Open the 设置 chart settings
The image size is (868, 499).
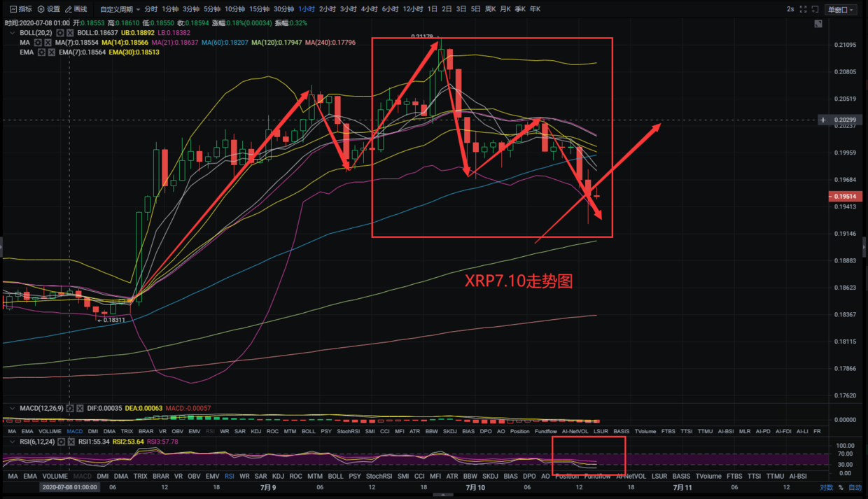[x=49, y=9]
